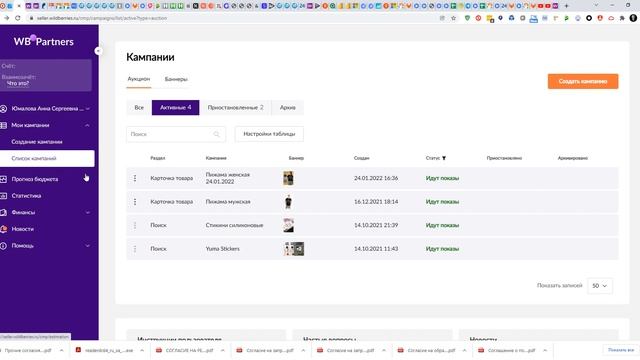Switch to the Аукцион tab

[139, 79]
